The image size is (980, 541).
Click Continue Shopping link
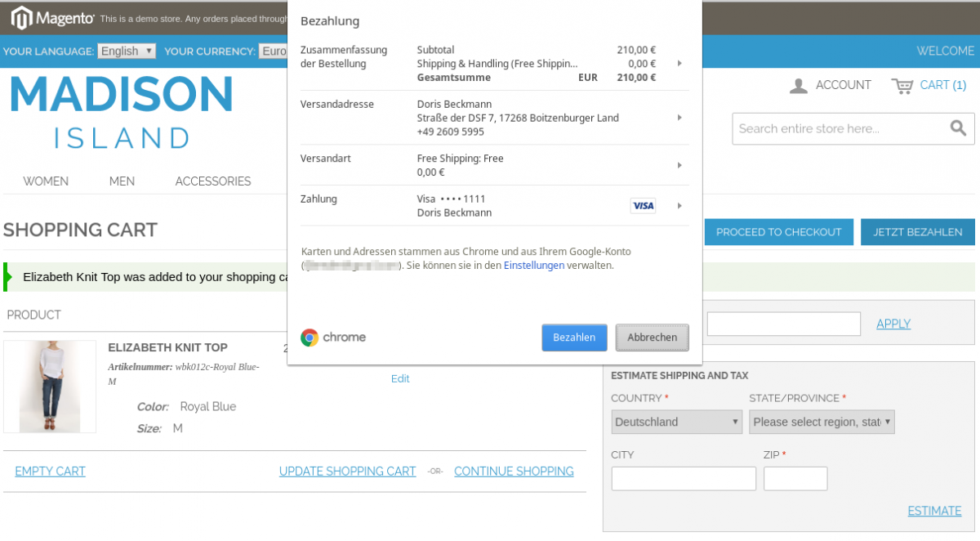(514, 472)
